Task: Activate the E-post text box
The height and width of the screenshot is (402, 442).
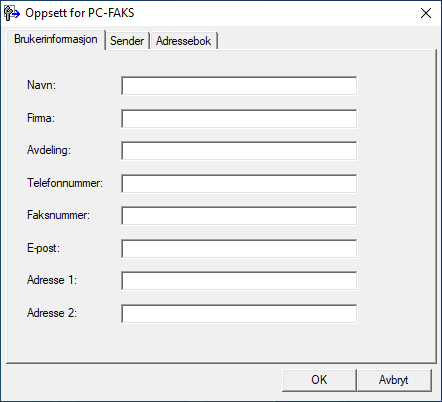Action: click(239, 248)
